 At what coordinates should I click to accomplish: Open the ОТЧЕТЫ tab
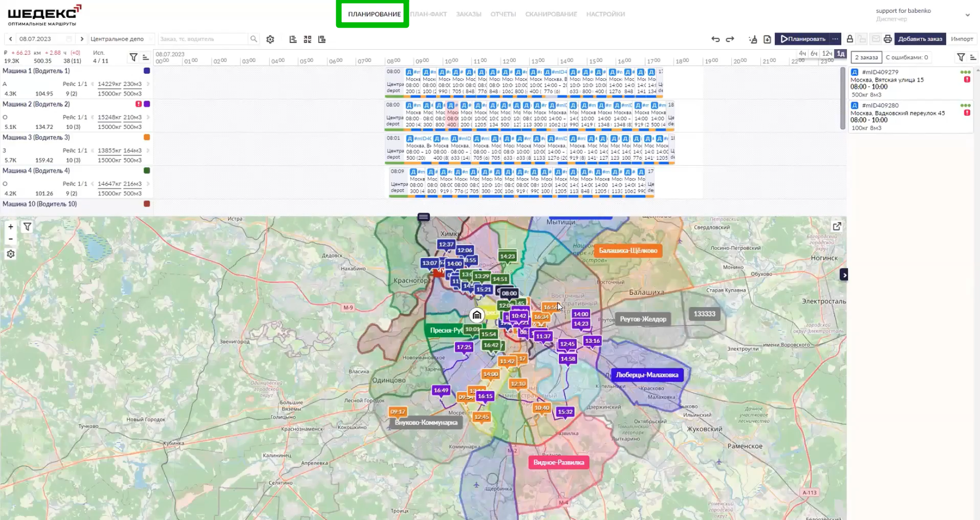point(503,14)
